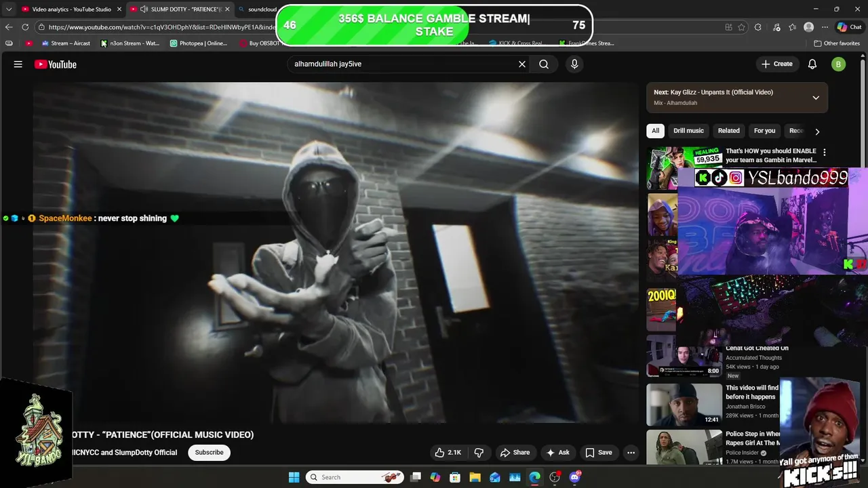Image resolution: width=868 pixels, height=488 pixels.
Task: Open n3on Stream bookmark
Action: click(130, 43)
